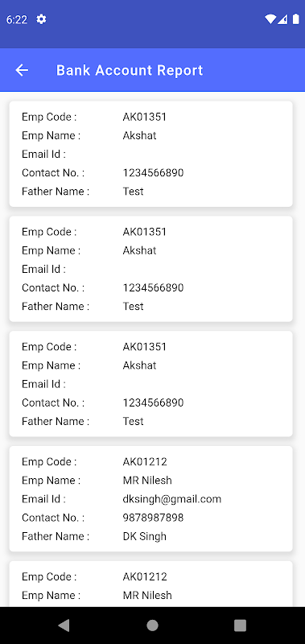Tap father name DK Singh
The image size is (305, 644).
point(145,536)
